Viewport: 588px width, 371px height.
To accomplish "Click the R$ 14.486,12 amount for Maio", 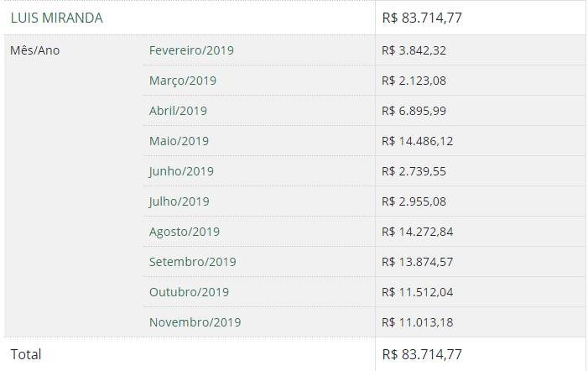I will tap(418, 141).
